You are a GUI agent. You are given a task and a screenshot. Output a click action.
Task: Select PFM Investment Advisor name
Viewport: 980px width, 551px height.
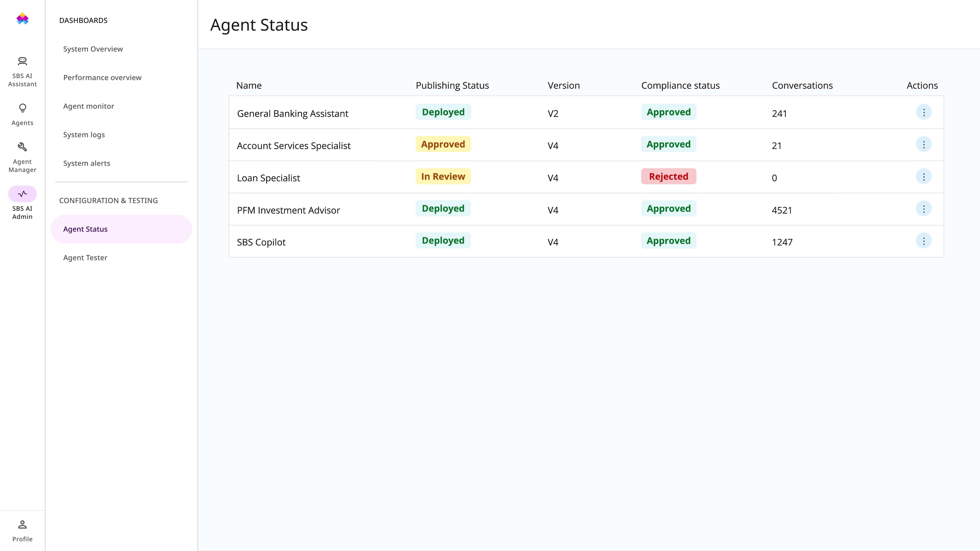click(288, 210)
